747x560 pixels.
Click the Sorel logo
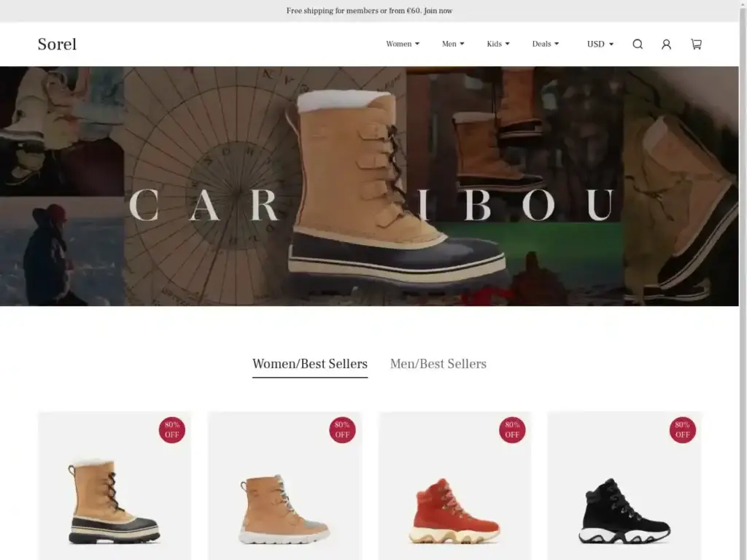tap(57, 44)
